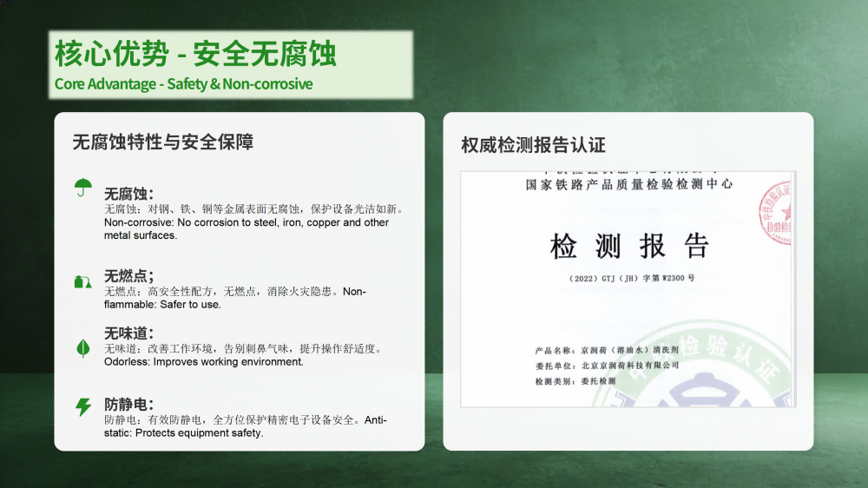Click text 'Odorless: Improves working environment.'

pos(204,362)
